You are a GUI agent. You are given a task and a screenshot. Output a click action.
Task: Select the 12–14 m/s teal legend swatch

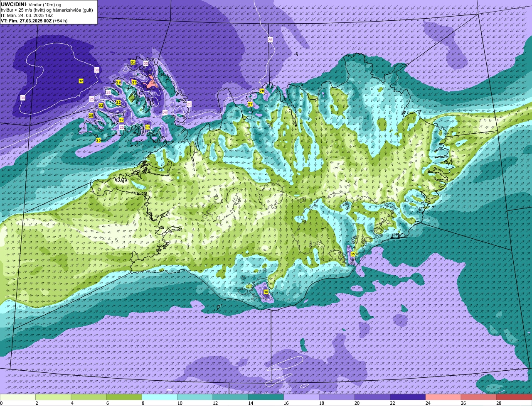click(231, 397)
